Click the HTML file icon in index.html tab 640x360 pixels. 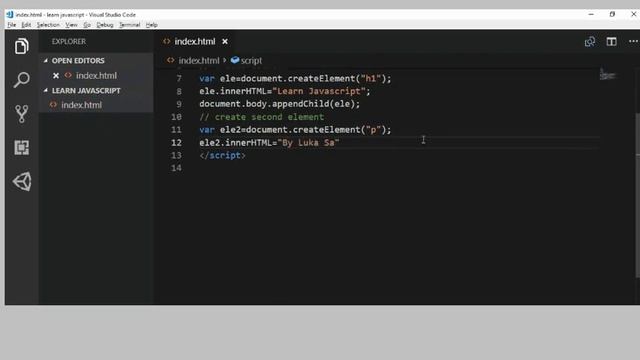[167, 41]
